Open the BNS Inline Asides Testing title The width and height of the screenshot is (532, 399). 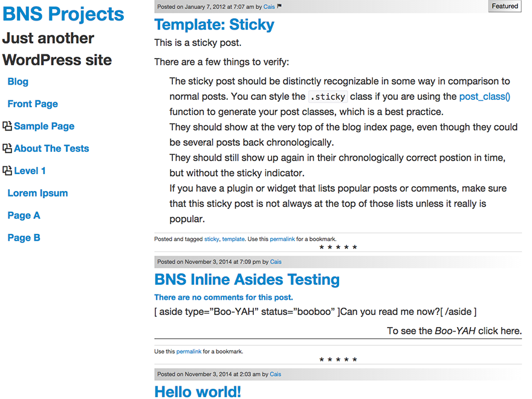tap(247, 279)
